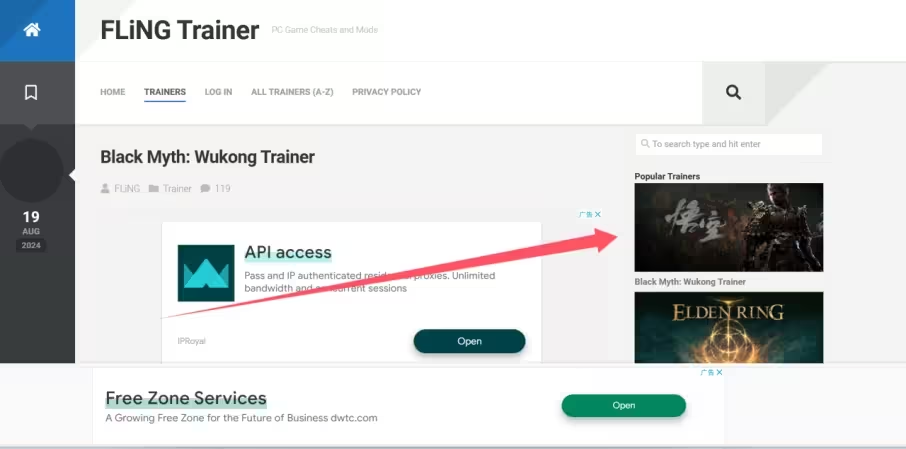The height and width of the screenshot is (449, 906).
Task: Close the bottom banner ad
Action: click(x=719, y=372)
